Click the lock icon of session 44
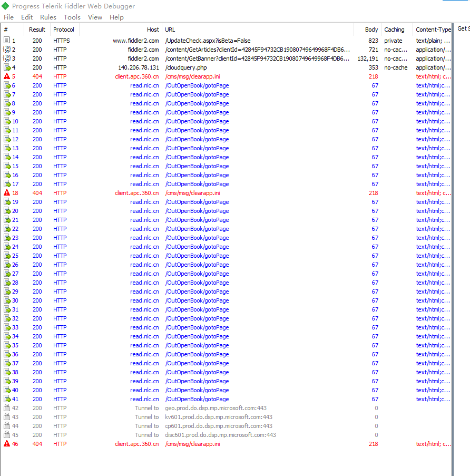The image size is (470, 476). coord(7,425)
